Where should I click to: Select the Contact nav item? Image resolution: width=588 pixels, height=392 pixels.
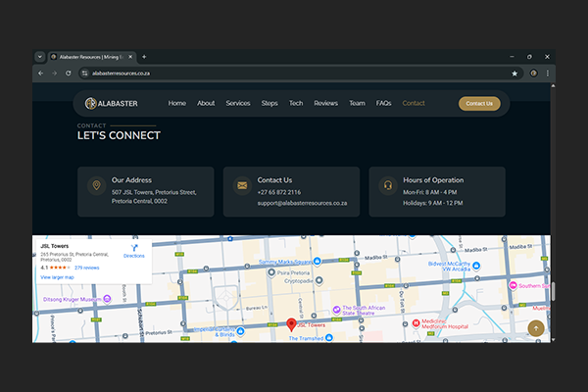(414, 103)
